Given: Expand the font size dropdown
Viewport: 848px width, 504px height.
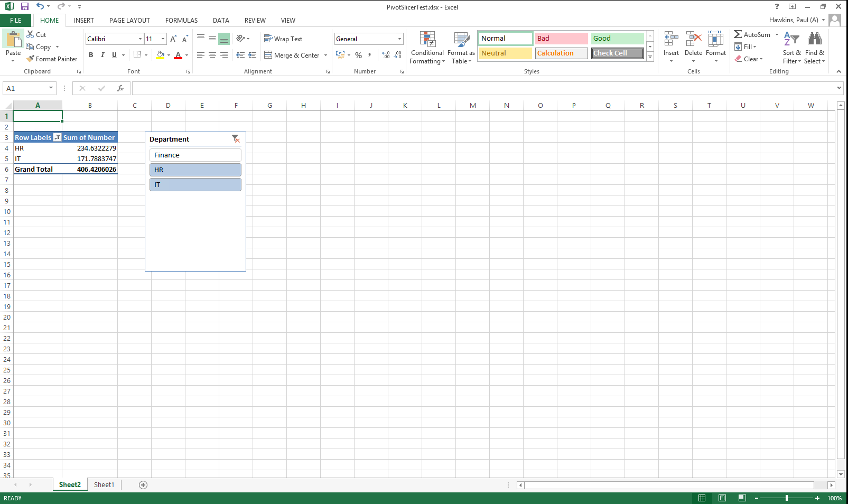Looking at the screenshot, I should coord(163,39).
